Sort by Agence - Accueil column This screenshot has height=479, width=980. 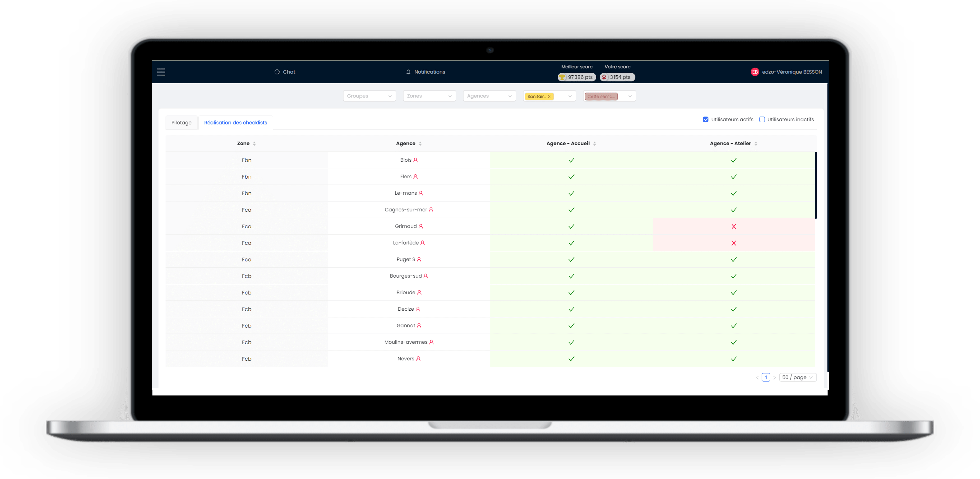(571, 143)
